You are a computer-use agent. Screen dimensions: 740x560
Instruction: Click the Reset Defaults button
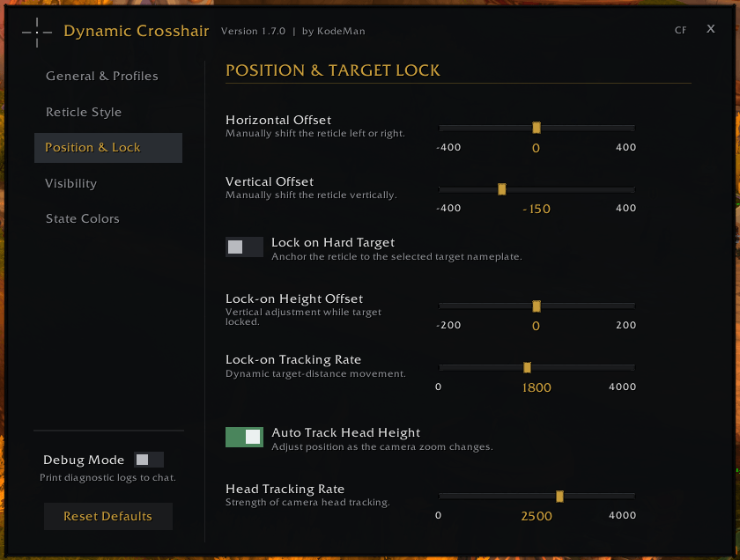click(108, 516)
